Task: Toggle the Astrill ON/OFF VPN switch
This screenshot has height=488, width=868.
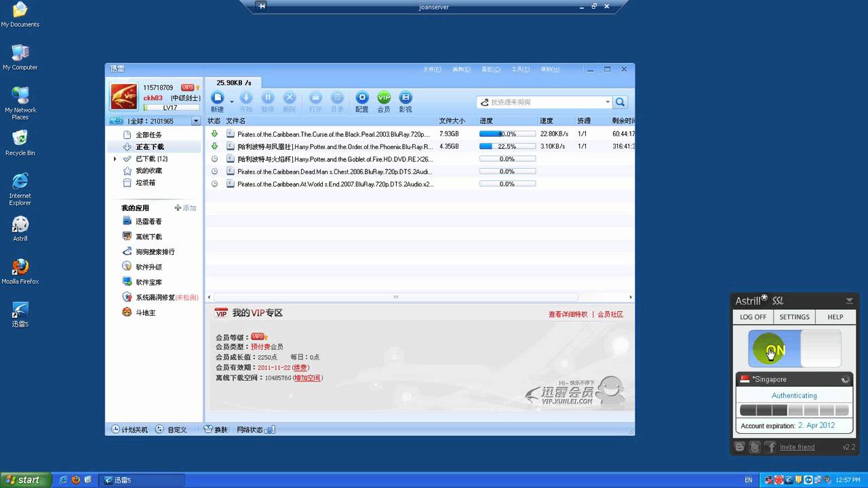Action: coord(794,349)
